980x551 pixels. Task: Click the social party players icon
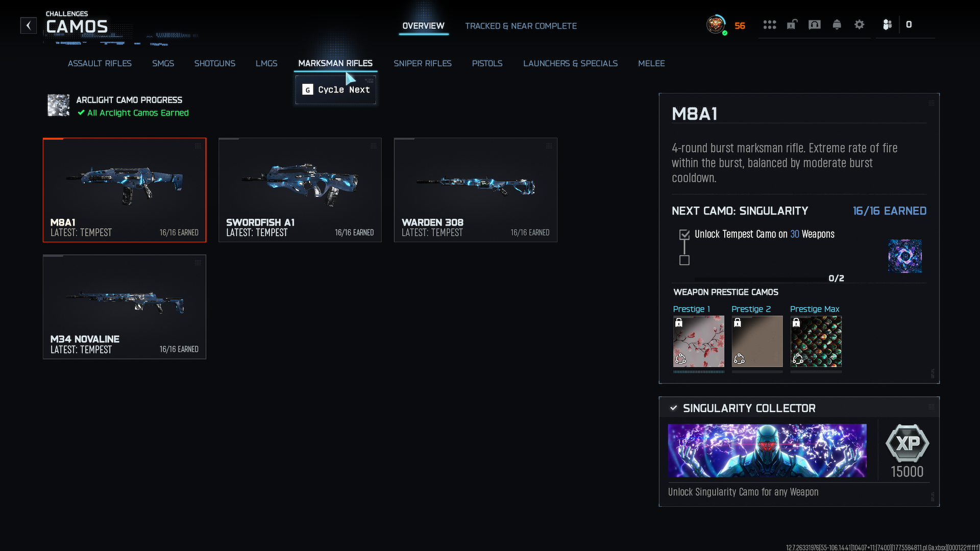pyautogui.click(x=887, y=24)
